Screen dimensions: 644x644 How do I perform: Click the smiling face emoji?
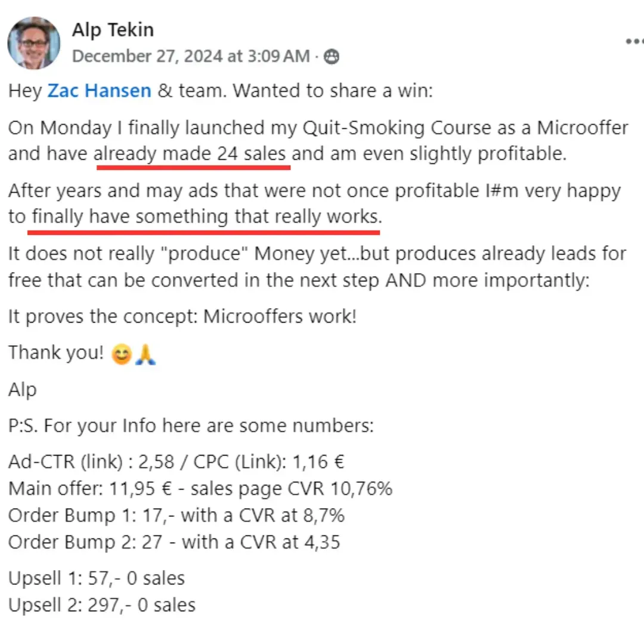point(122,354)
